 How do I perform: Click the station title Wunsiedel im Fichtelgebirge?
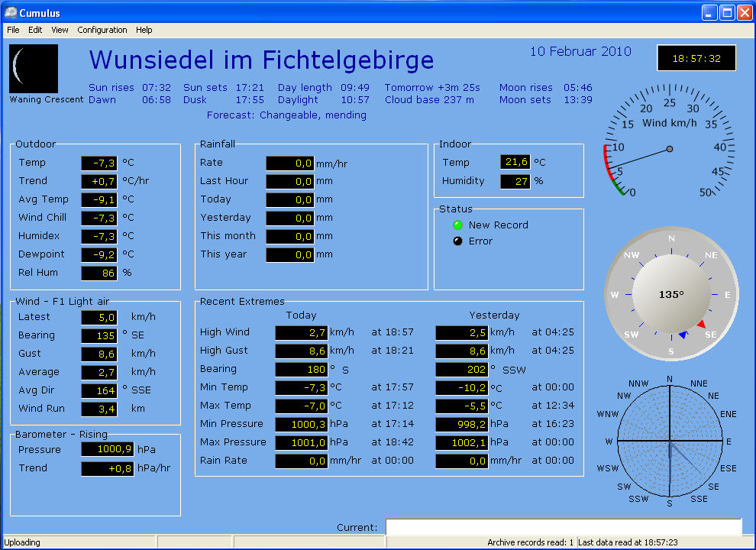pos(261,61)
